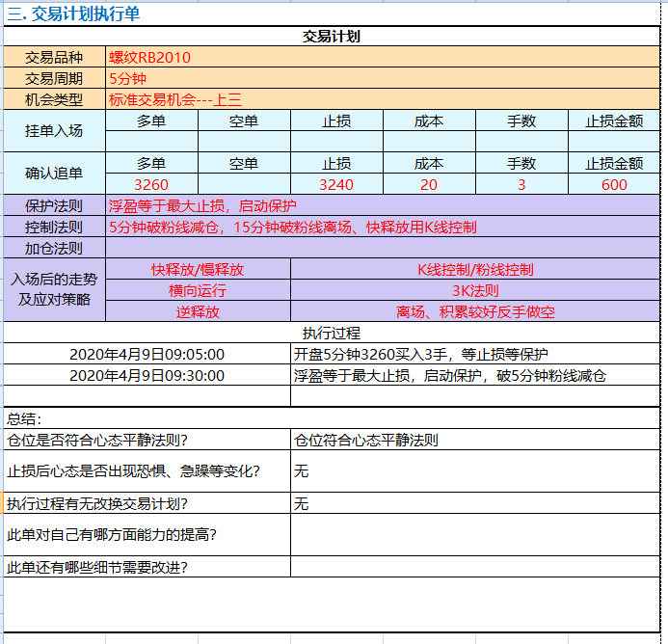The width and height of the screenshot is (668, 644).
Task: Select the '挂单入场' cell
Action: pyautogui.click(x=54, y=131)
